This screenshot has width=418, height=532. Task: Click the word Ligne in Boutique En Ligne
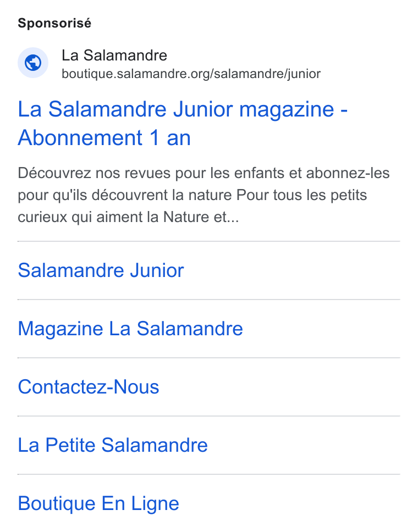tap(155, 503)
